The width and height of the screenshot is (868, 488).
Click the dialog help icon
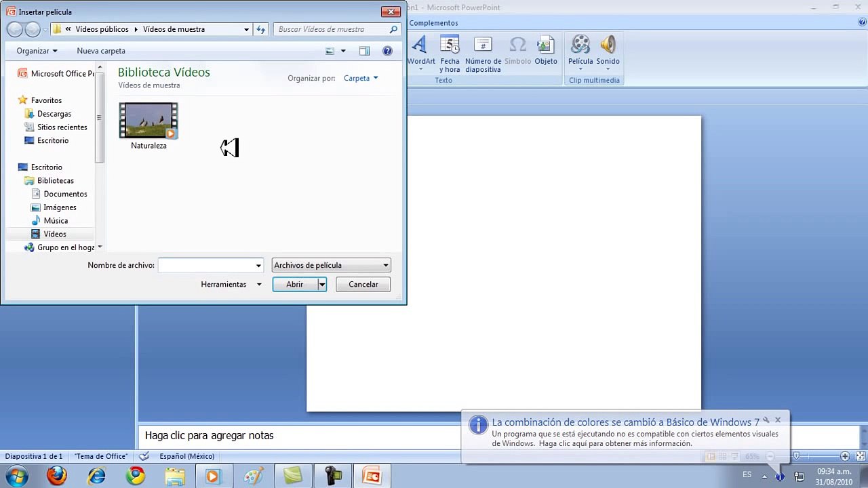[x=387, y=51]
